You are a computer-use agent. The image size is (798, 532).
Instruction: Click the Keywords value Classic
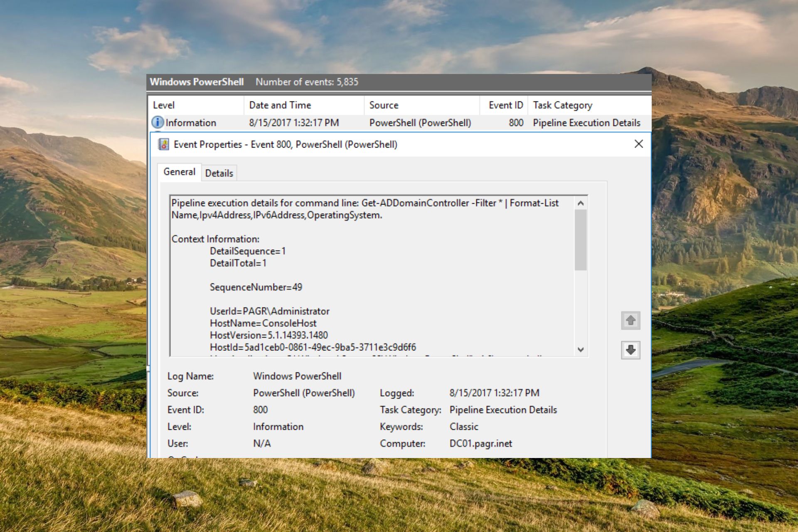coord(464,427)
